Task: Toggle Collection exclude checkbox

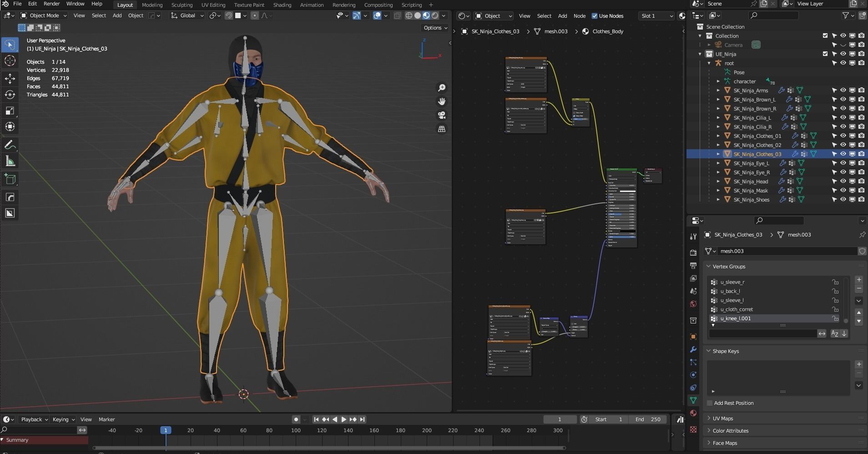Action: pos(825,35)
